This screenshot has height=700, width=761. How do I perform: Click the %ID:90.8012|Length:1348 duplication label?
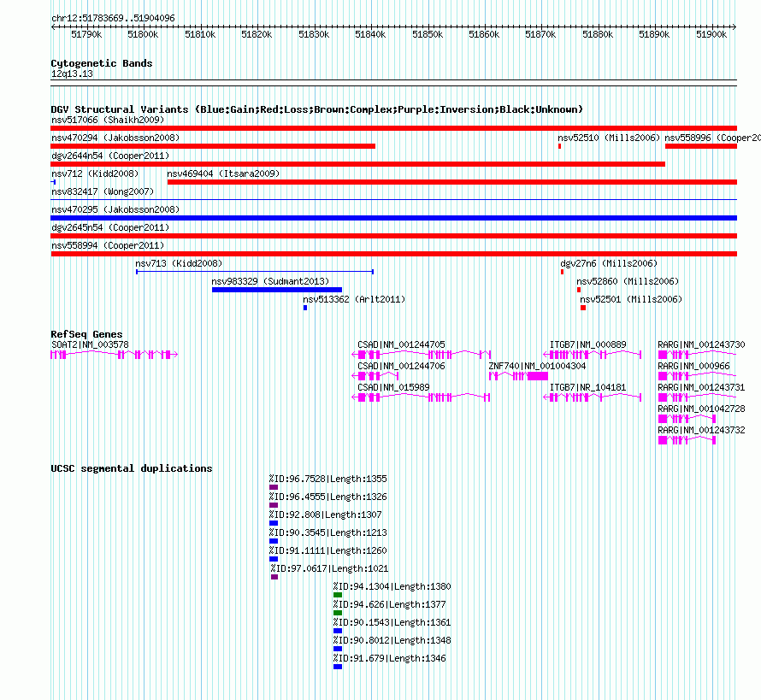pos(392,640)
